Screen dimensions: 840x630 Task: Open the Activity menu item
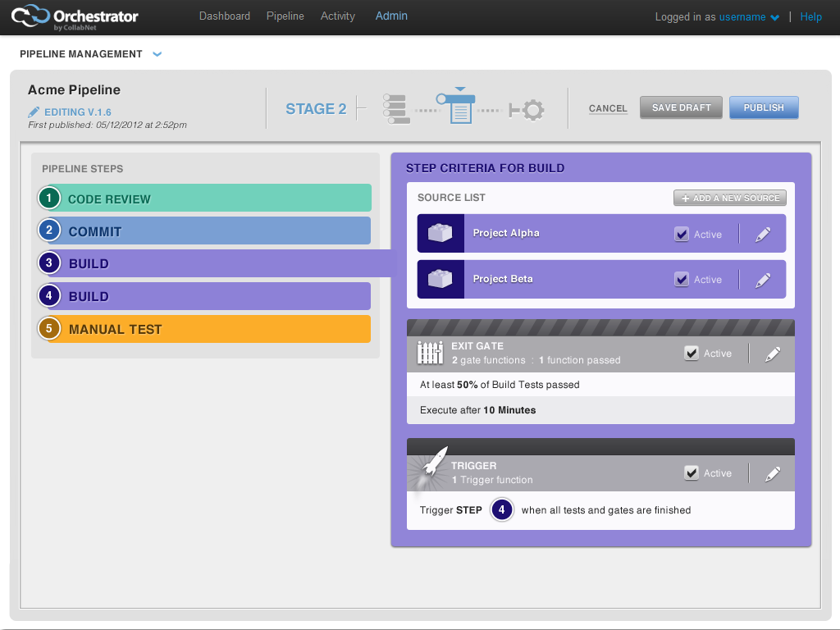pyautogui.click(x=337, y=16)
